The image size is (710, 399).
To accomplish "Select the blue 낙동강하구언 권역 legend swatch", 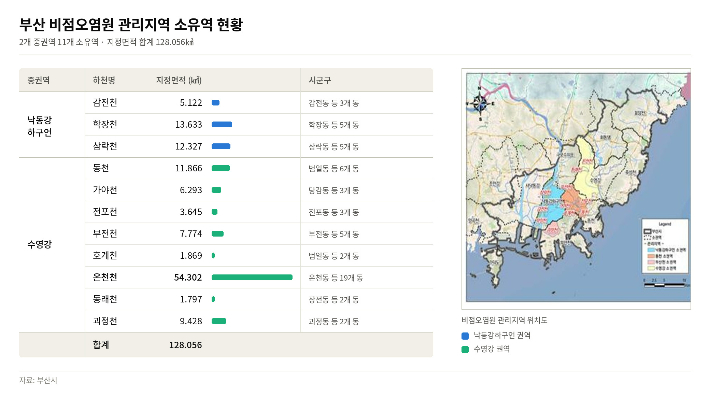I will coord(465,336).
